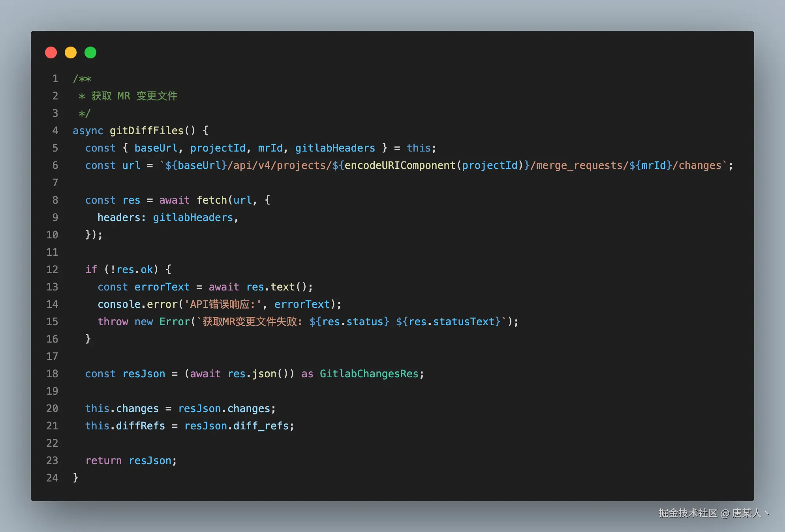
Task: Click the red close window dot
Action: (x=51, y=52)
